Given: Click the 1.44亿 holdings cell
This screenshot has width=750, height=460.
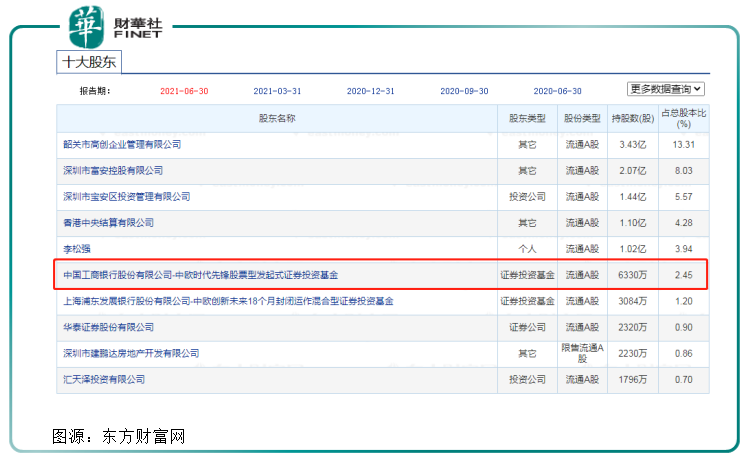Looking at the screenshot, I should [x=633, y=197].
